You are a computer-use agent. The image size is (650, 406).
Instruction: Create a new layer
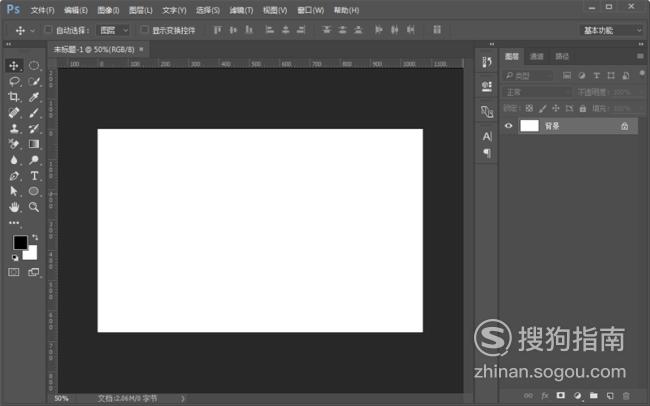610,396
